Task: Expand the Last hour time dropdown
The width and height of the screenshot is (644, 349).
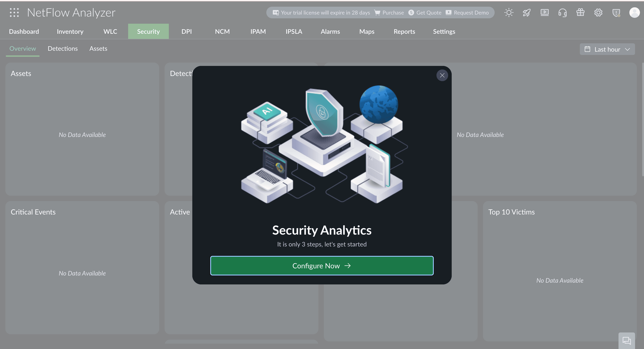Action: click(x=607, y=49)
